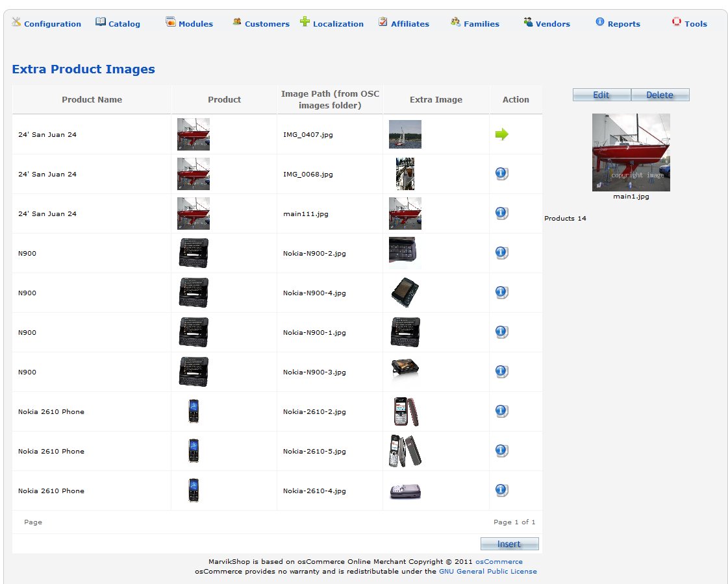Open the Configuration menu
728x584 pixels.
click(x=53, y=23)
